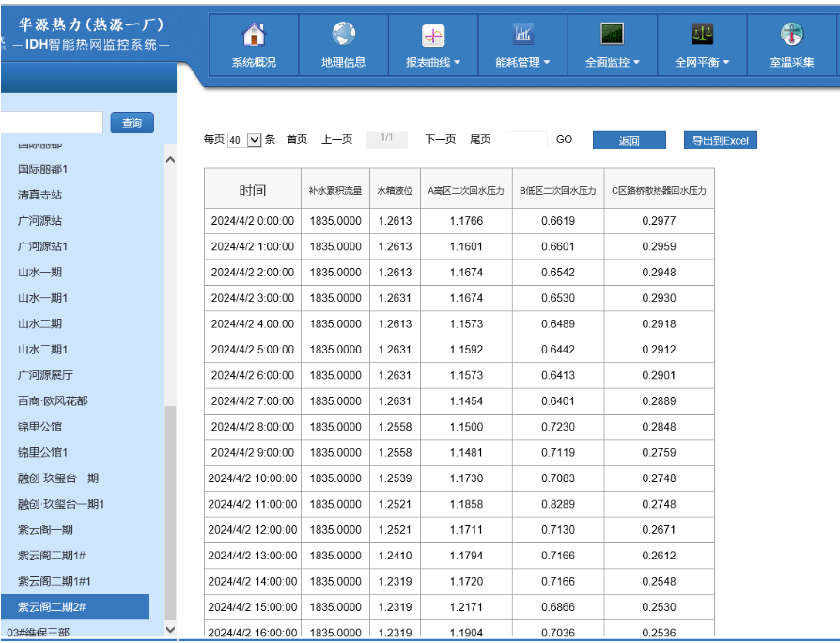Open the rows-per-page 40 dropdown
Screen dimensions: 840x643
pos(244,140)
